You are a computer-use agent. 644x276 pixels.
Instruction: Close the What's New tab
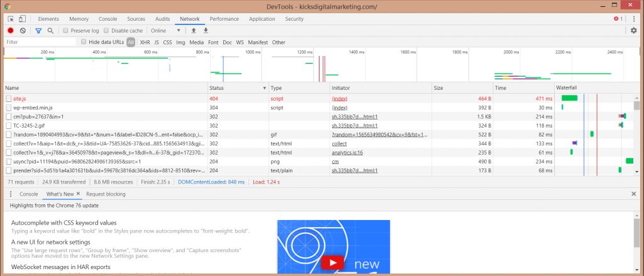(78, 194)
